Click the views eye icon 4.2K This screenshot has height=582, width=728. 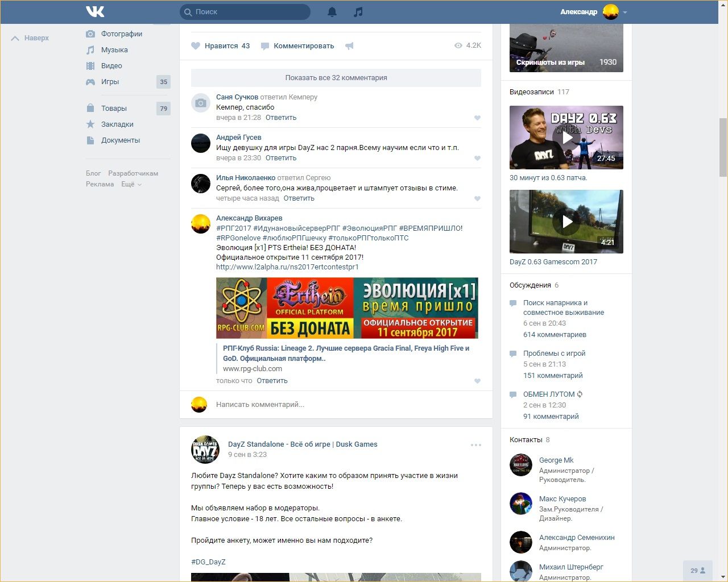click(x=458, y=45)
